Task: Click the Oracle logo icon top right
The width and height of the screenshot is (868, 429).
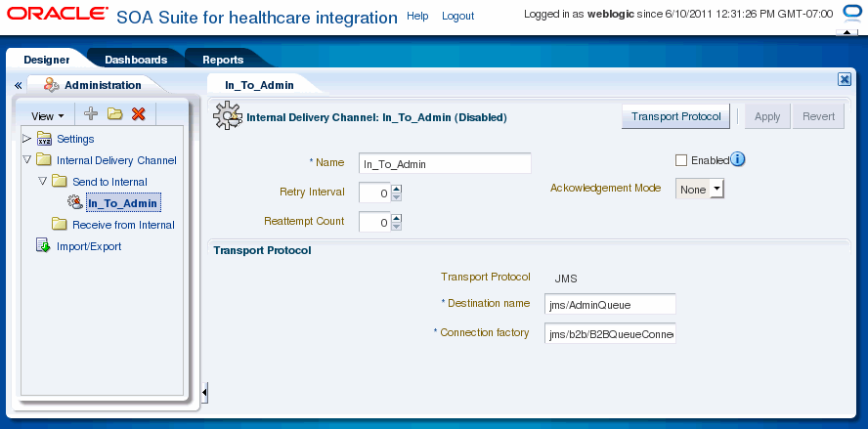Action: click(x=849, y=13)
